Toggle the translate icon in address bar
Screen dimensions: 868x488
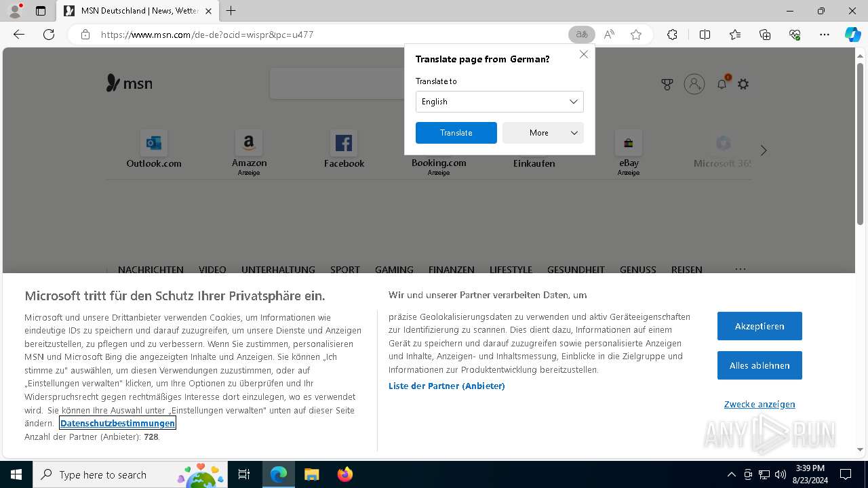pos(581,35)
